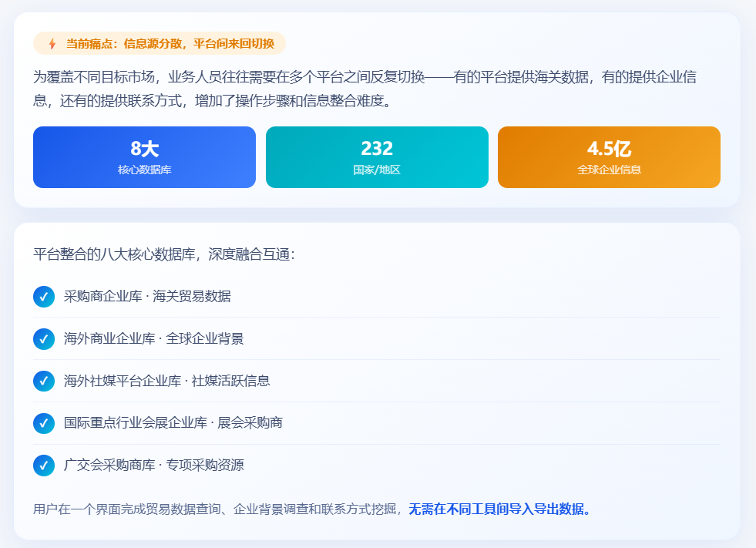Click the 232 number in teal card
The height and width of the screenshot is (548, 756).
click(x=377, y=149)
